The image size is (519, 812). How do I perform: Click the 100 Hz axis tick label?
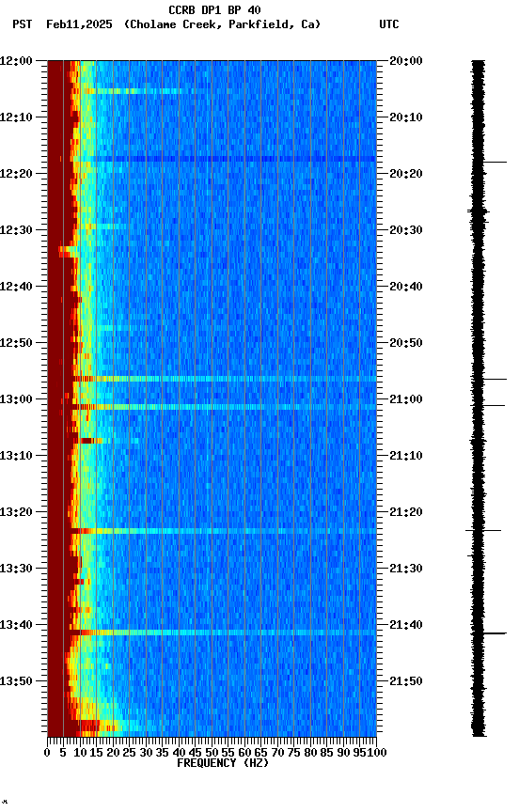378,753
